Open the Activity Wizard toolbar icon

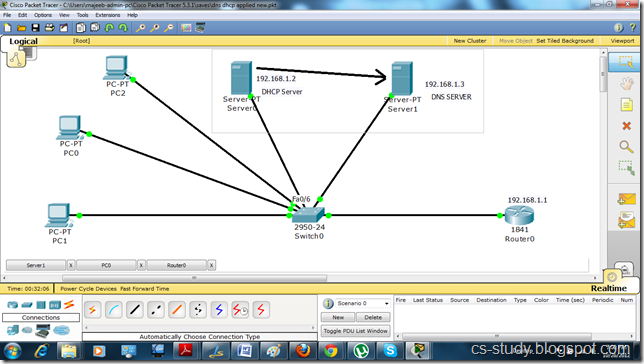pos(64,28)
